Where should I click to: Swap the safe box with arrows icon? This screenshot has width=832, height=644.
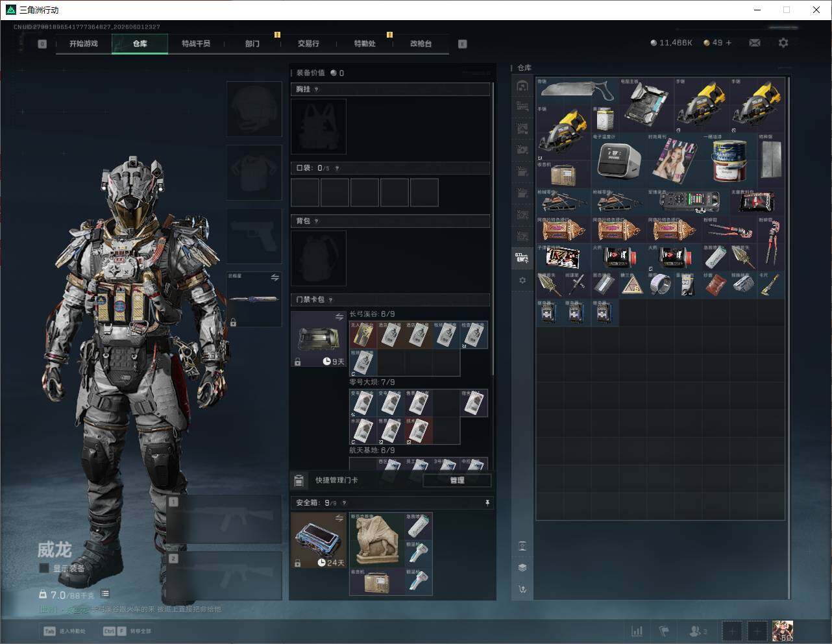coord(339,518)
